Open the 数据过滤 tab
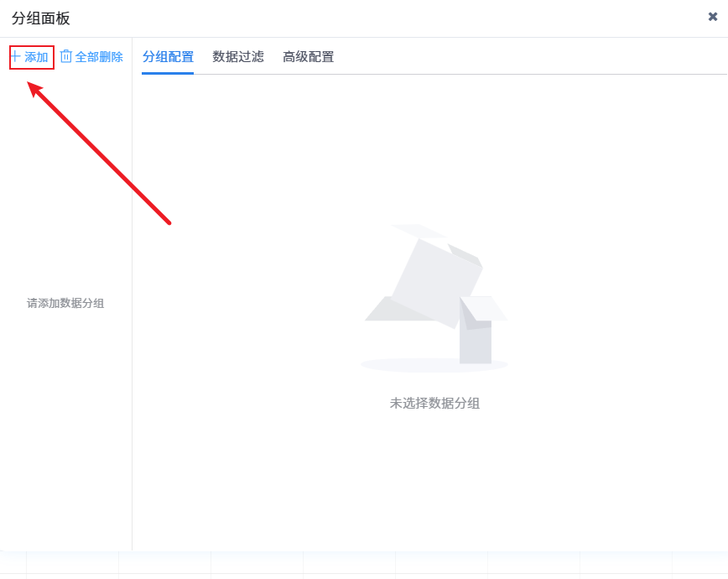 tap(238, 57)
